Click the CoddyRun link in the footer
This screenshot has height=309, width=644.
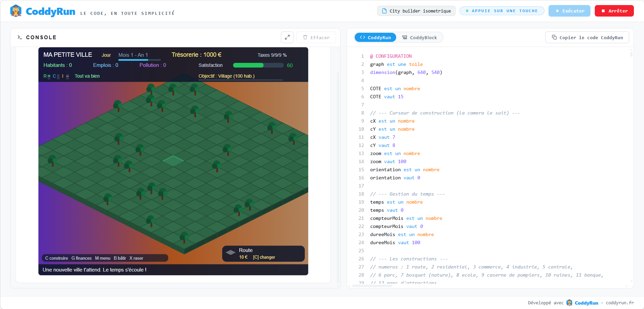tap(586, 303)
